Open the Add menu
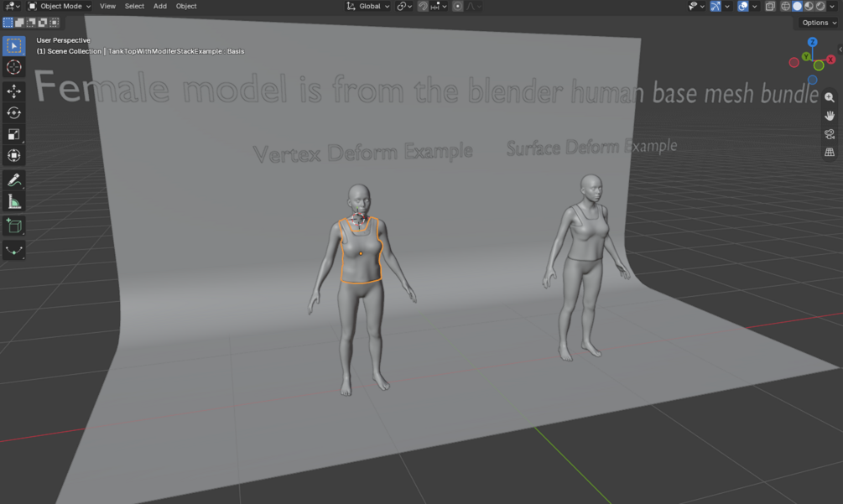The height and width of the screenshot is (504, 843). [x=159, y=6]
